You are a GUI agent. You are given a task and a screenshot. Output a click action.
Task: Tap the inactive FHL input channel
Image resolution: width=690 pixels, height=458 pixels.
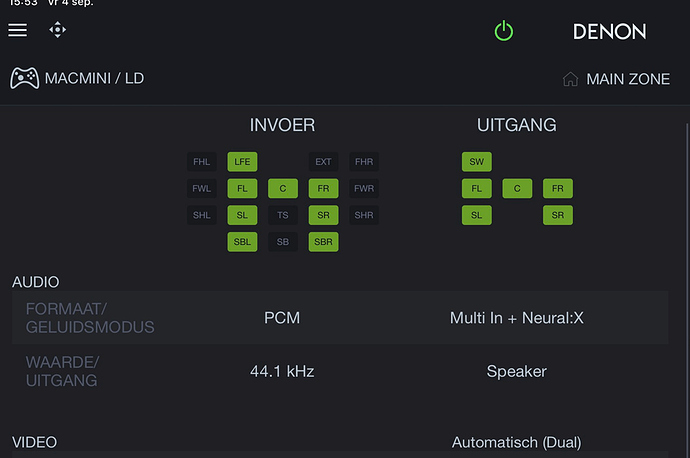pos(202,162)
